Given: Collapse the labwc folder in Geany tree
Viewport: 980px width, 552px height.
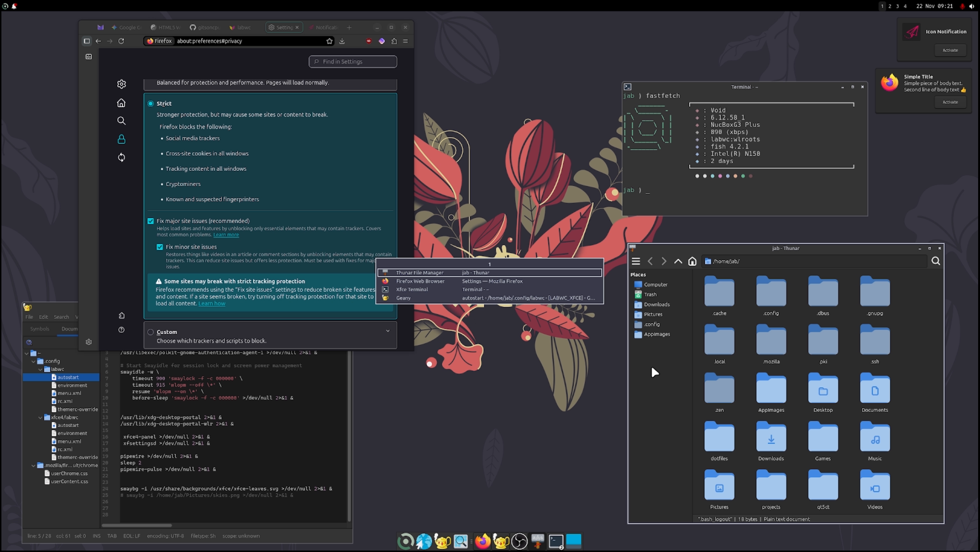Looking at the screenshot, I should (40, 369).
